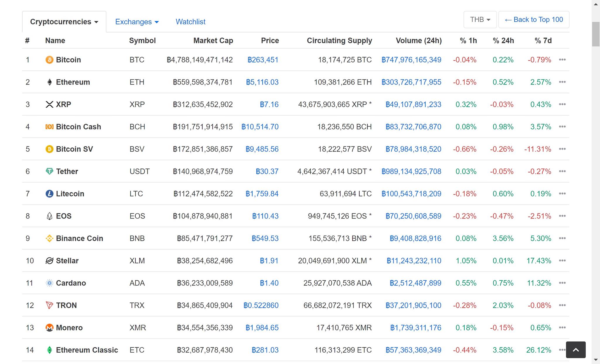
Task: Click Stellar volume ฿11,243,232,110 link
Action: pyautogui.click(x=414, y=260)
